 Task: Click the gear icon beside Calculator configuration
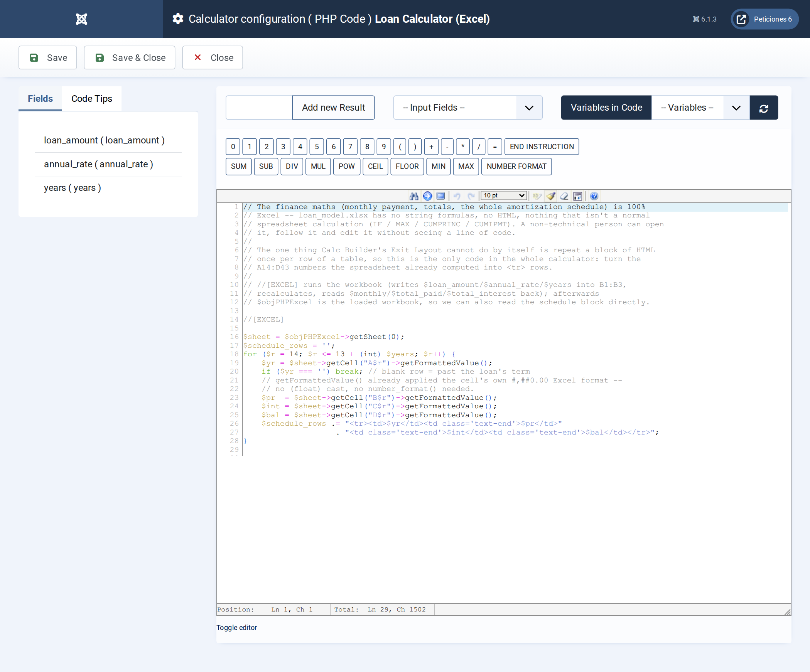178,19
